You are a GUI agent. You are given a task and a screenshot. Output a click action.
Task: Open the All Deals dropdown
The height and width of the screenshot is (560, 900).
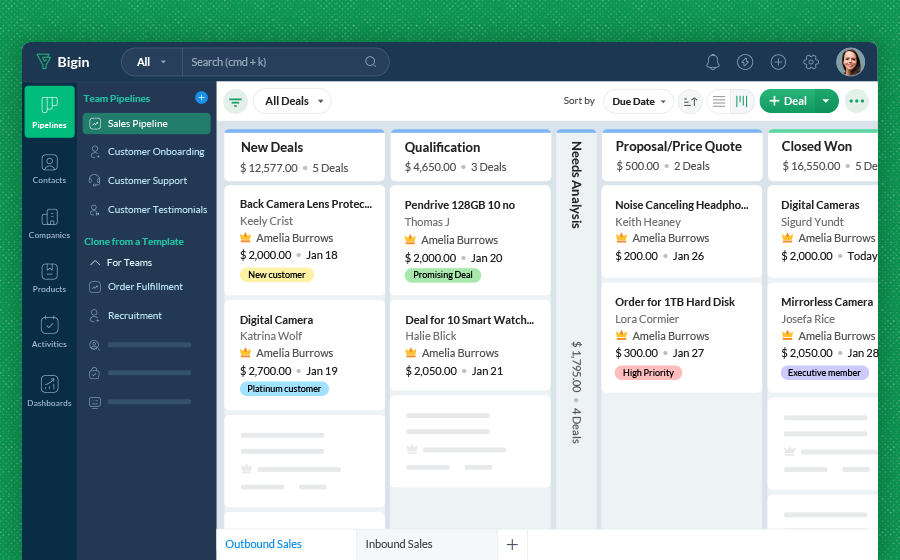click(293, 101)
